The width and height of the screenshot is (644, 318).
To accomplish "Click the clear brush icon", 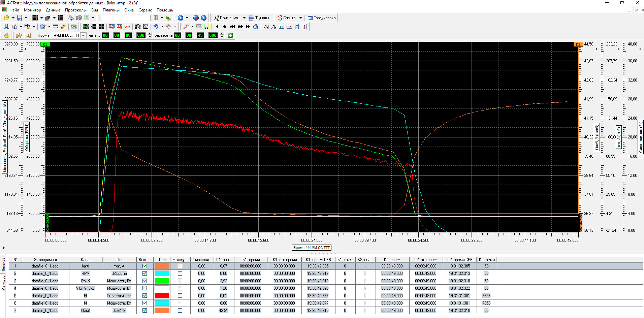I will [x=168, y=18].
